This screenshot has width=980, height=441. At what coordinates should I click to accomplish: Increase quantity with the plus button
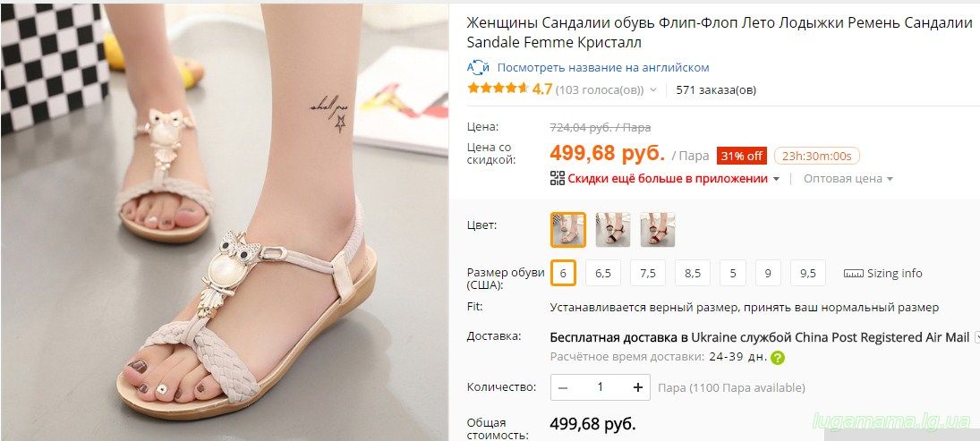point(637,388)
